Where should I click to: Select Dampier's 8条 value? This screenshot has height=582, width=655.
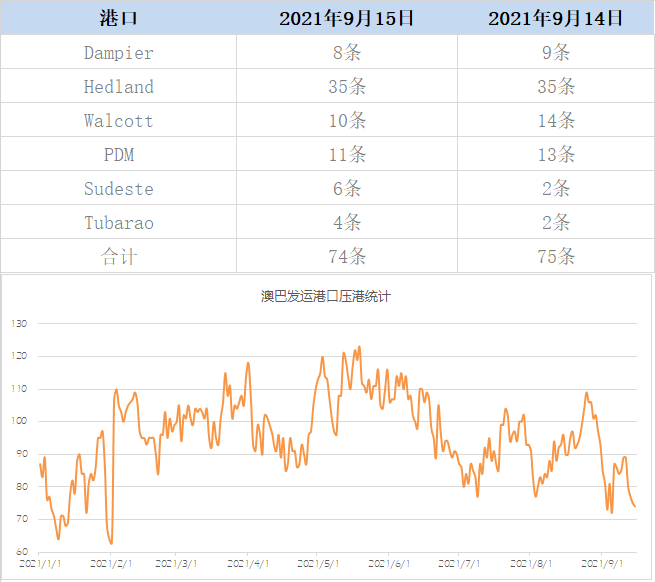347,53
